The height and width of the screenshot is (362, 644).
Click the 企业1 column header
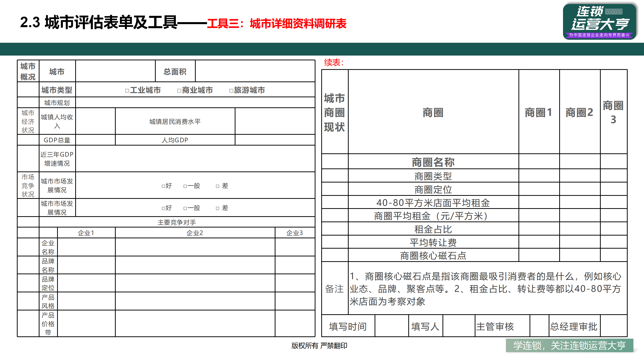(86, 233)
